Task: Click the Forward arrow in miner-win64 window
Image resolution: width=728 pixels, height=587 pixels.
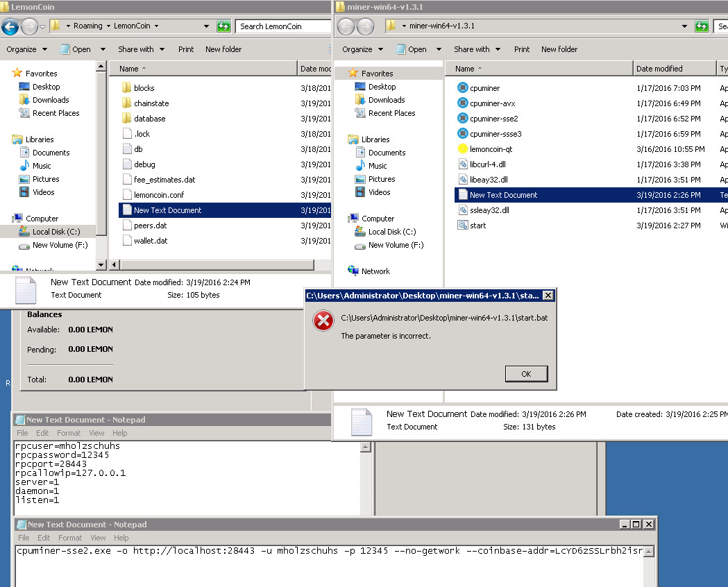Action: click(366, 26)
